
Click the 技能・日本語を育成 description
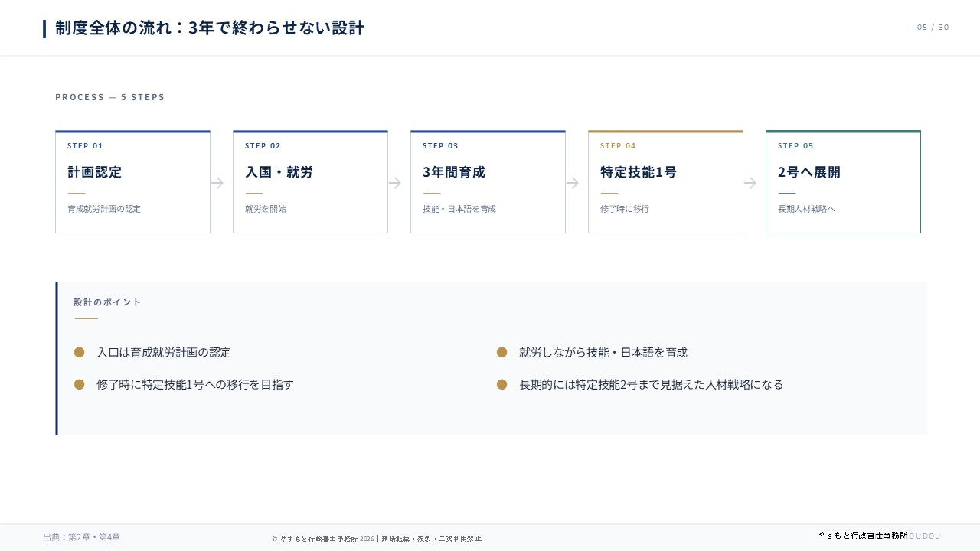pos(459,209)
